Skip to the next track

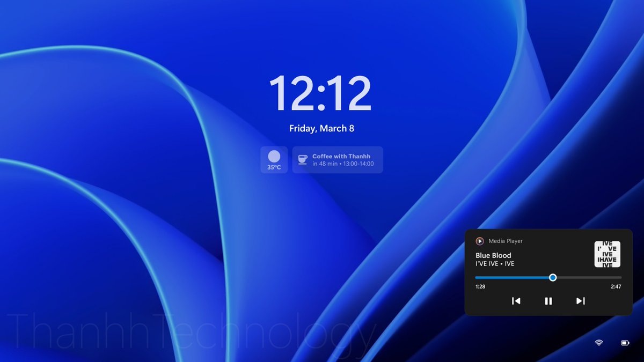(x=580, y=301)
